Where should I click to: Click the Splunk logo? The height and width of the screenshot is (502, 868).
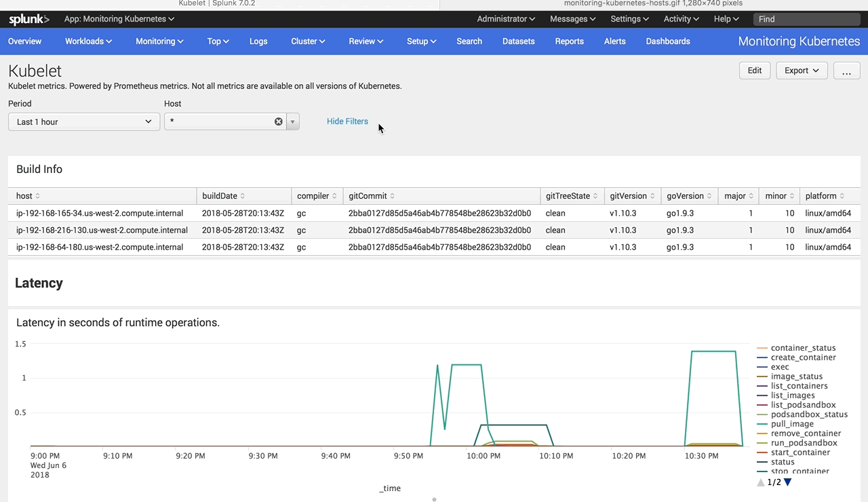(30, 20)
